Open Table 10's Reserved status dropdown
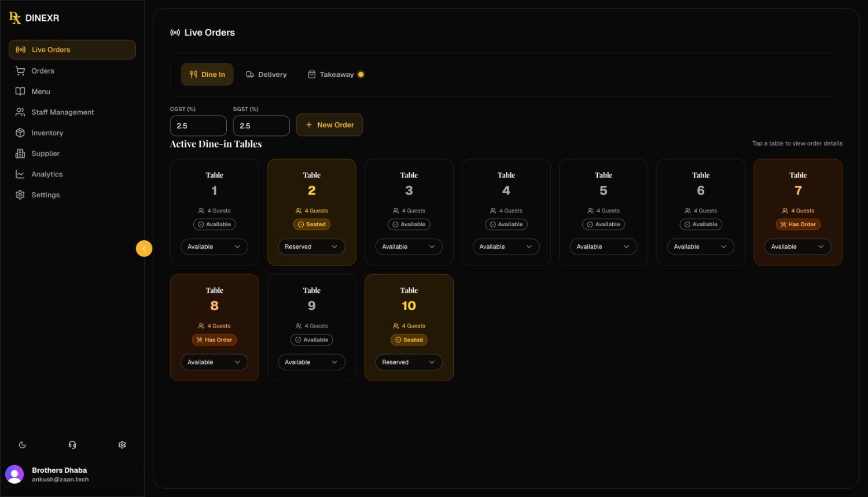The image size is (868, 497). tap(409, 362)
